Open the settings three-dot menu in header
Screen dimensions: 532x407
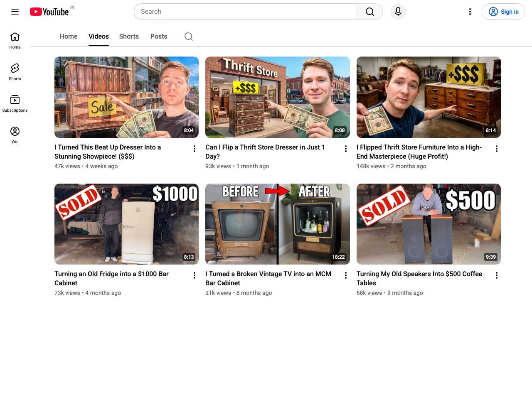click(x=470, y=12)
